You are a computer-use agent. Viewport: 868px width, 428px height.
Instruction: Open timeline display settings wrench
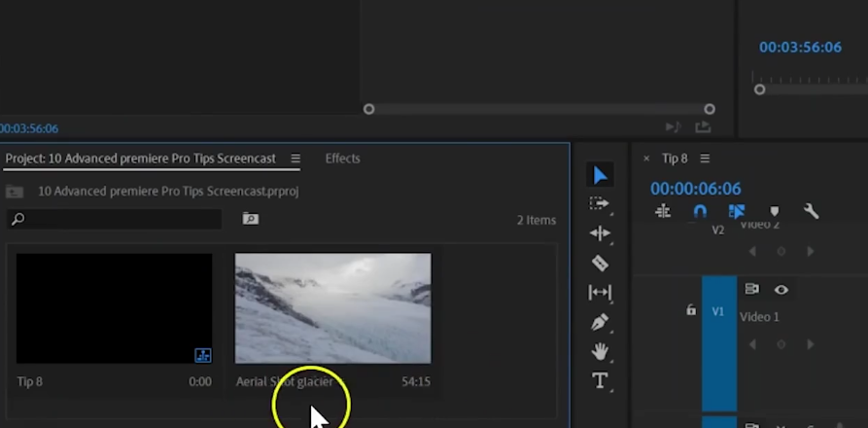811,211
